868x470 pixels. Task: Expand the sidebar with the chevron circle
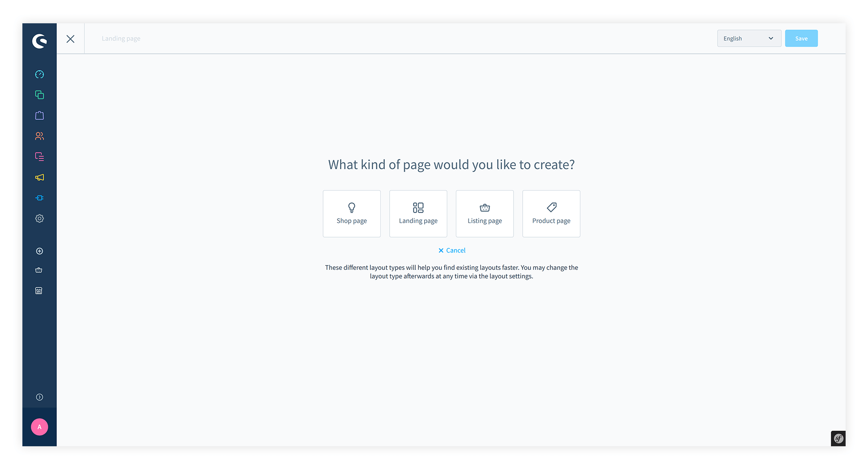coord(39,397)
